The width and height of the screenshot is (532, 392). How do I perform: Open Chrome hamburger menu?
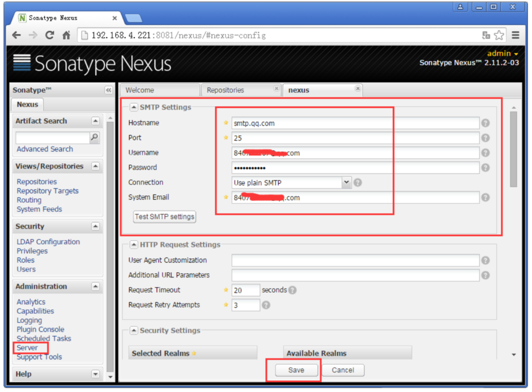tap(515, 35)
